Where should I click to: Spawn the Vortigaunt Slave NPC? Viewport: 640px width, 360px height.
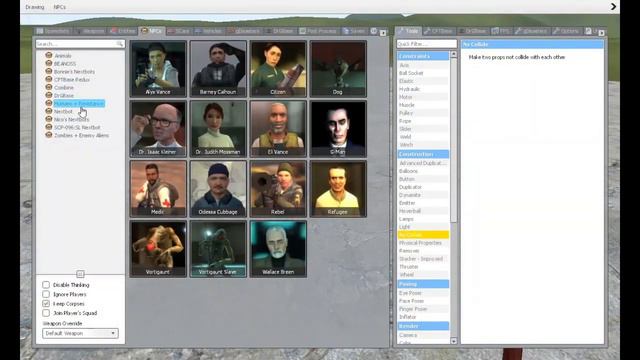218,249
